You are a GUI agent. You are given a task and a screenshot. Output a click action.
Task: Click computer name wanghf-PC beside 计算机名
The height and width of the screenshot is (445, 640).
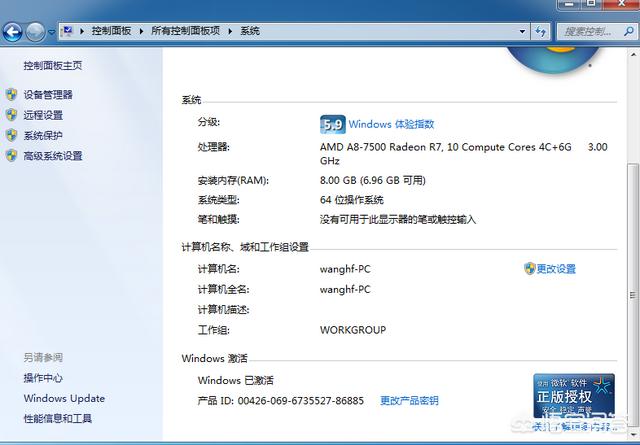click(x=345, y=269)
